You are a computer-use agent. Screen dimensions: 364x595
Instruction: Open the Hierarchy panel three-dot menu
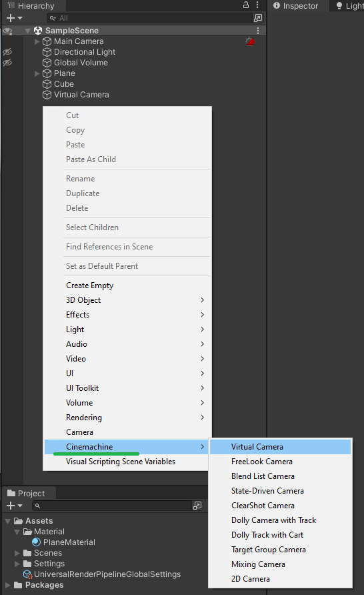[257, 5]
